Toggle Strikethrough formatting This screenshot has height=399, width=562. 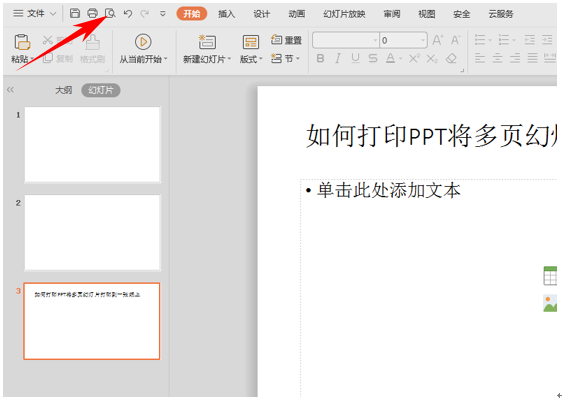tap(373, 58)
